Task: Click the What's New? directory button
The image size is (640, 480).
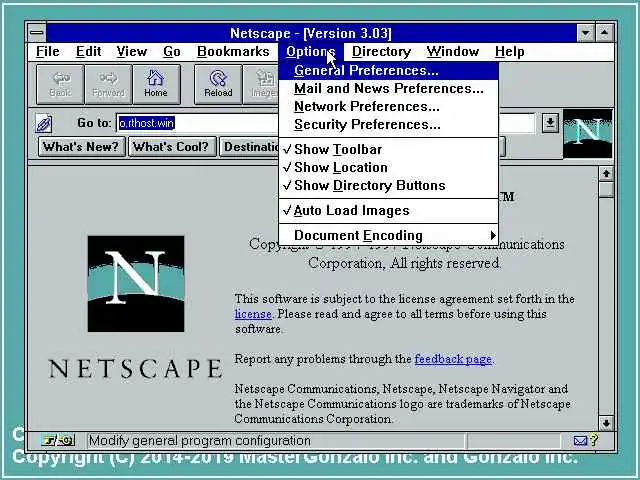Action: pos(81,147)
